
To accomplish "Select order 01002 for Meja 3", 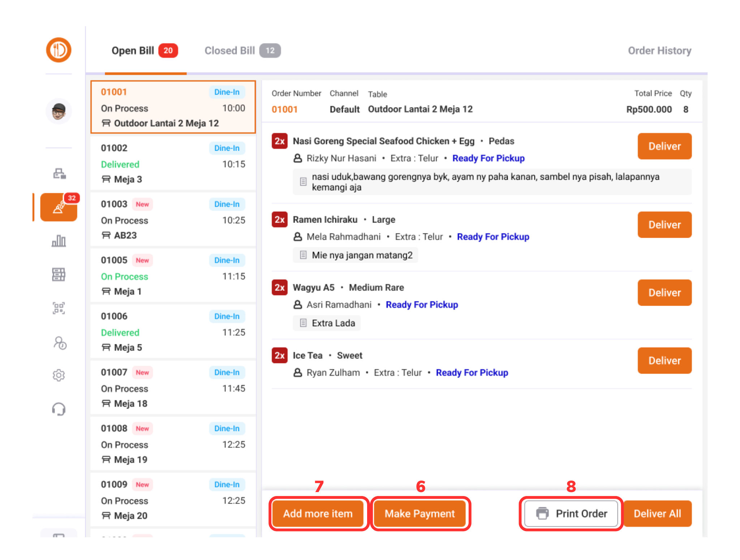I will [173, 164].
